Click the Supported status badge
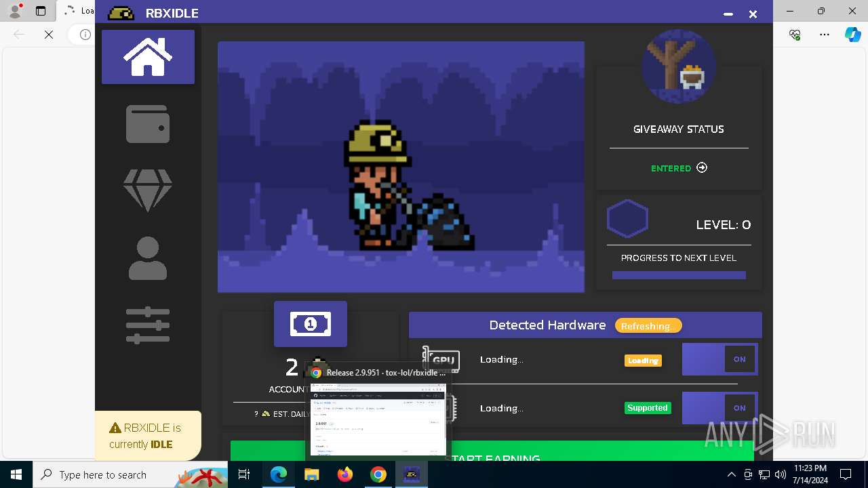868x488 pixels. click(x=648, y=408)
